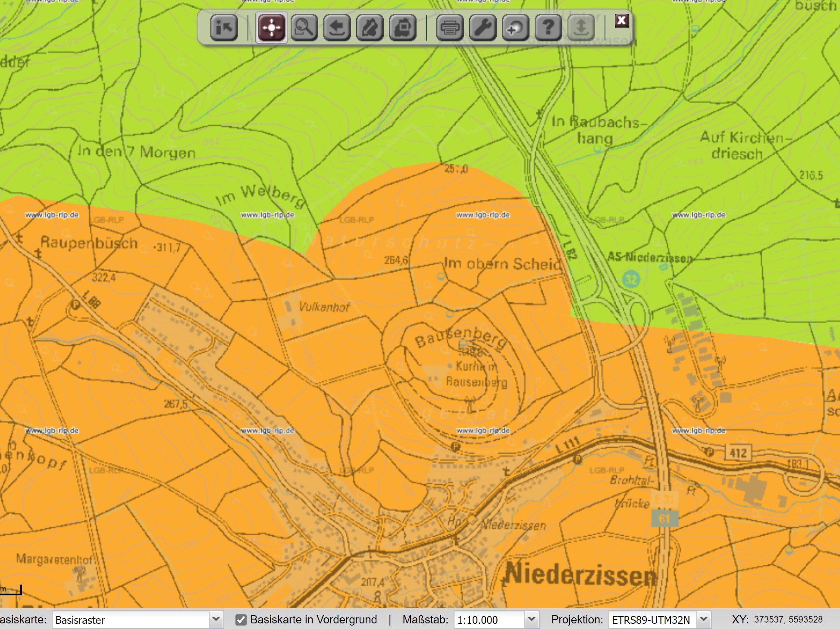Expand the Basiskarte Basisraster dropdown
840x629 pixels.
216,620
